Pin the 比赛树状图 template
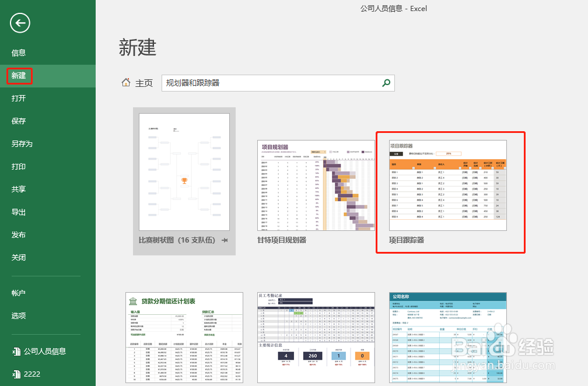Viewport: 588px width, 386px height. point(225,240)
